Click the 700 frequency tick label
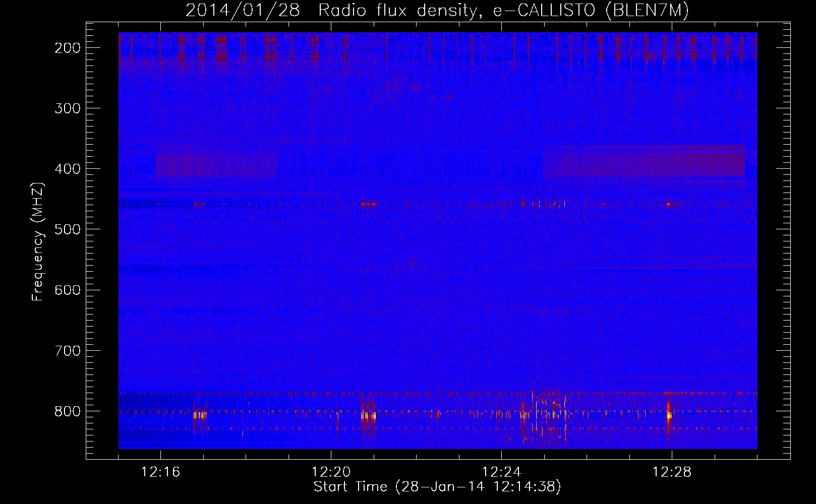Image resolution: width=816 pixels, height=504 pixels. click(x=67, y=350)
